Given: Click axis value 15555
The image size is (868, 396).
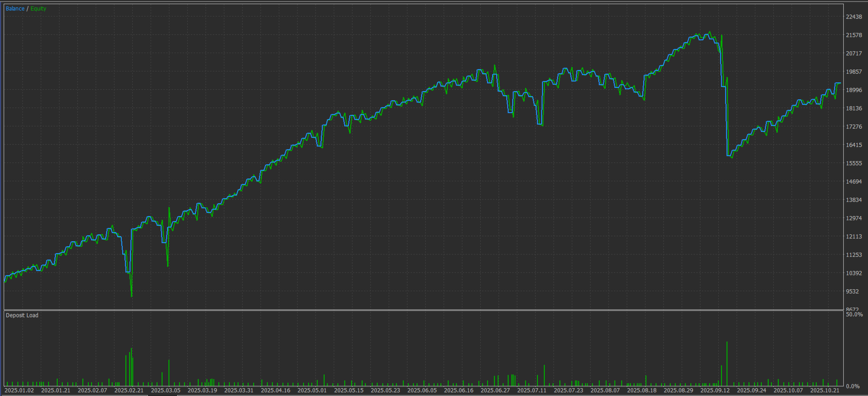Looking at the screenshot, I should click(x=854, y=163).
